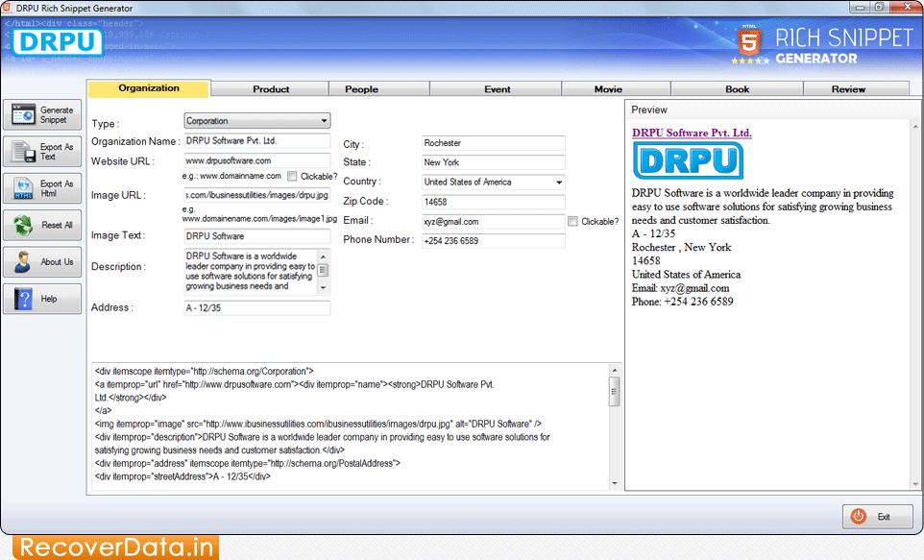
Task: Click the Preview panel title
Action: pyautogui.click(x=648, y=110)
